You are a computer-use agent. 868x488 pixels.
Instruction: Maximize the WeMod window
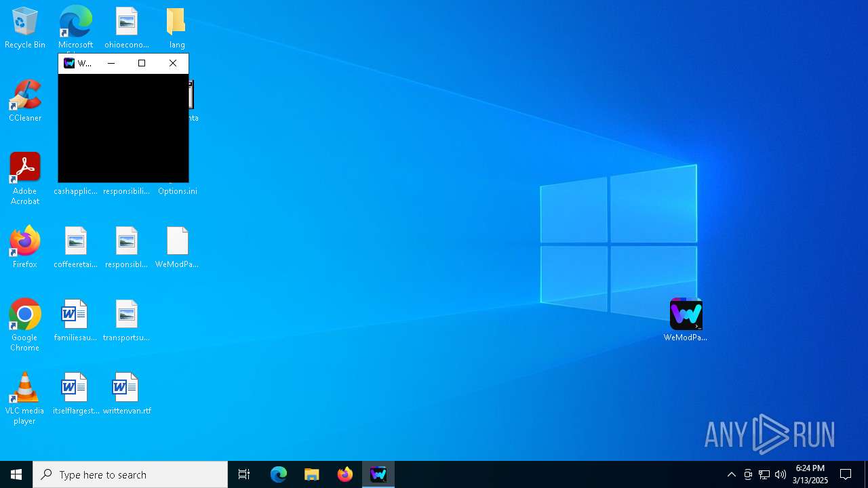(x=142, y=63)
